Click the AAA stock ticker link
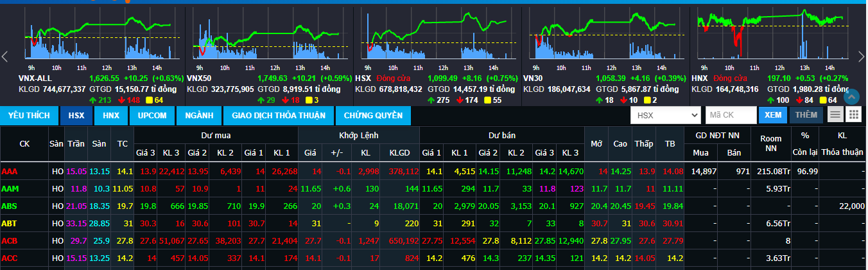868x270 pixels. coord(10,172)
